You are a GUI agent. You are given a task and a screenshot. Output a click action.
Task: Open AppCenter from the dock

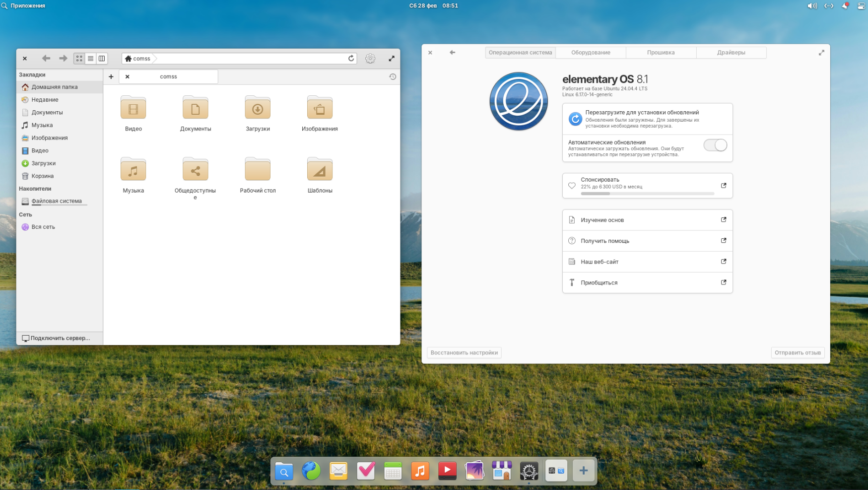pos(502,471)
